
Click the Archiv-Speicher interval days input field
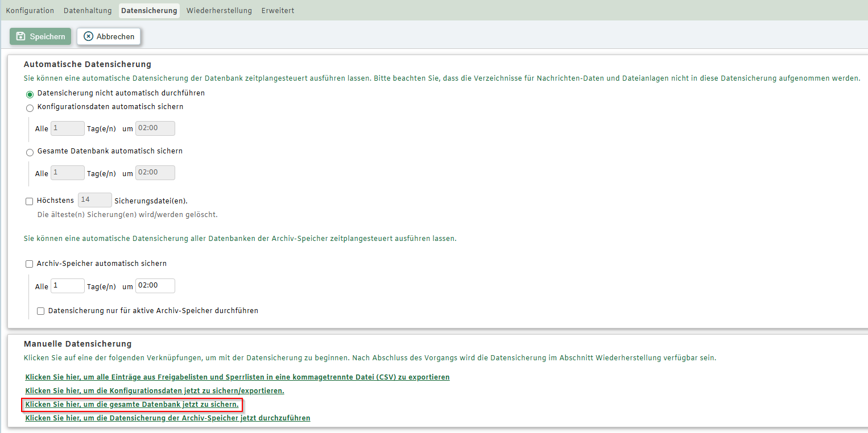(x=67, y=286)
